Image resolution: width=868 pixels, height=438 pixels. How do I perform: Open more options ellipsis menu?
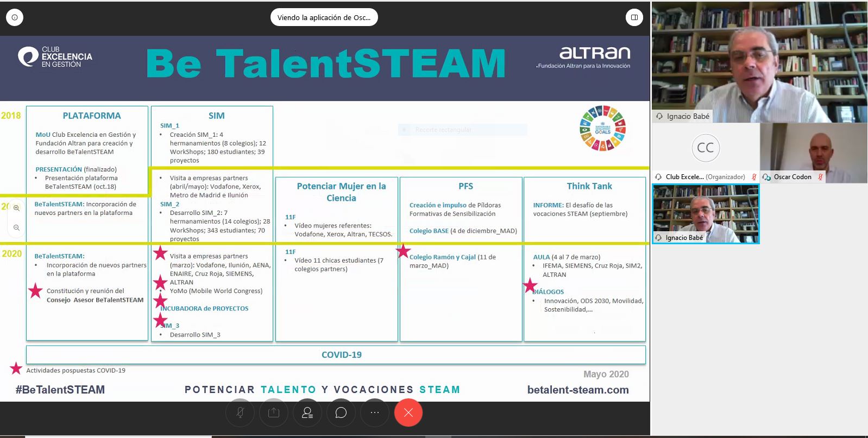click(375, 413)
